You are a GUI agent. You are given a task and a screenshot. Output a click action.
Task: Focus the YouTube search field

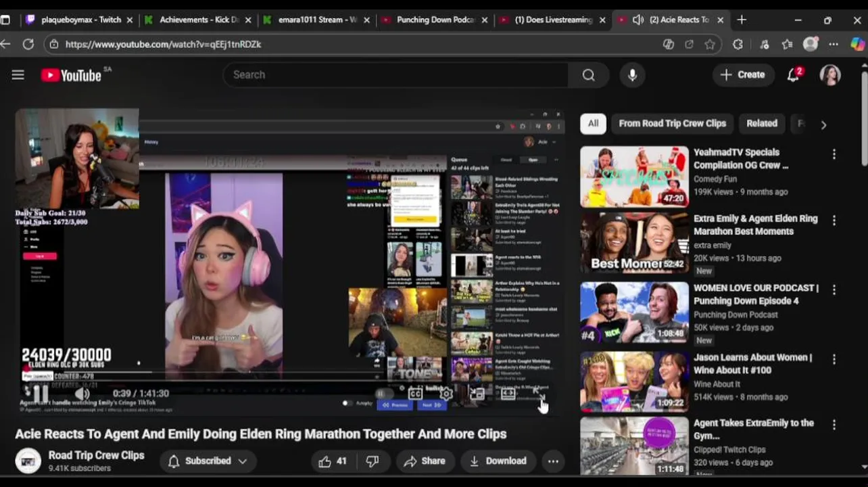395,75
